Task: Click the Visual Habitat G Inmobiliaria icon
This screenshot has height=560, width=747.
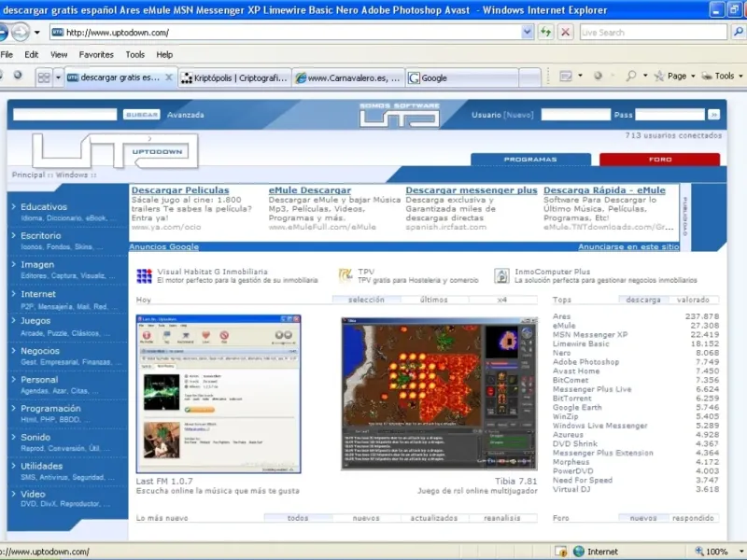Action: (144, 275)
